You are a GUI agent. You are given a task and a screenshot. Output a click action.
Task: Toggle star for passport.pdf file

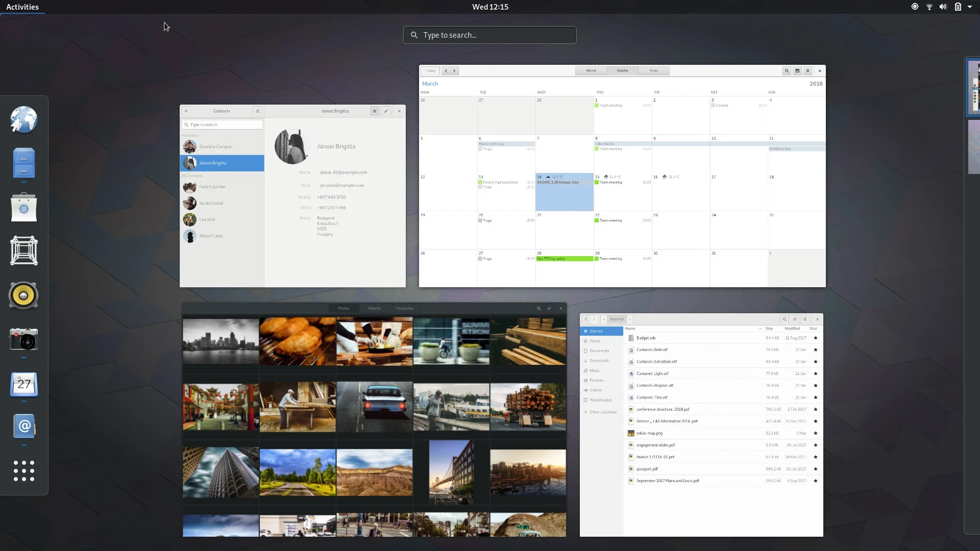tap(816, 469)
